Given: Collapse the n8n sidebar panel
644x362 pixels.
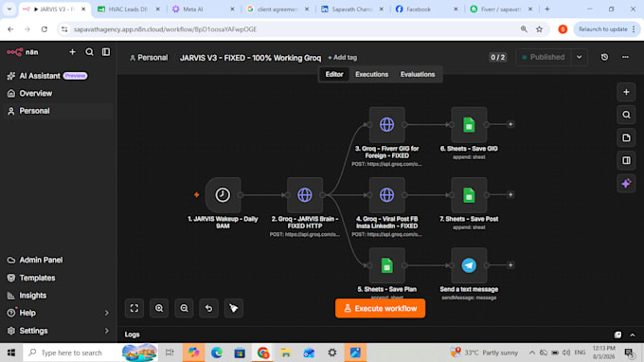Looking at the screenshot, I should [106, 52].
